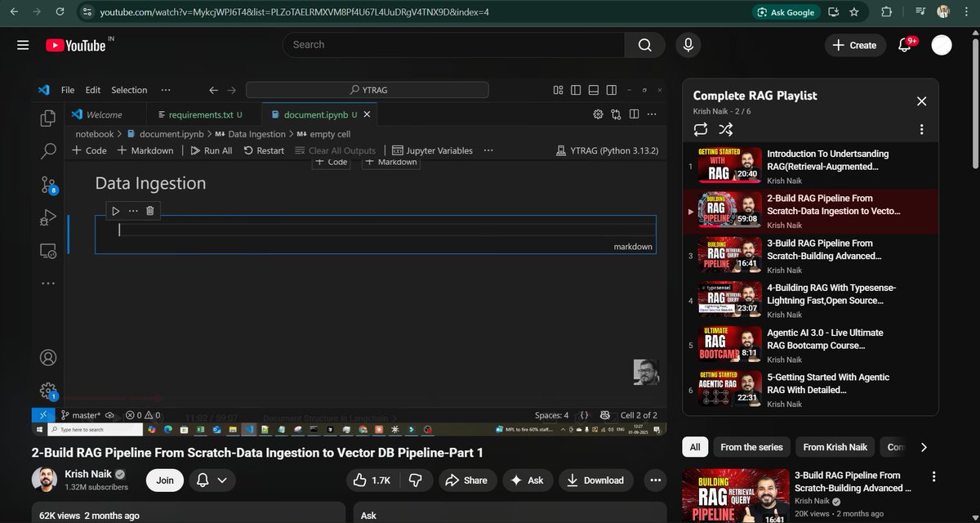The image size is (980, 523).
Task: Open the Edit menu in VS Code
Action: [x=92, y=90]
